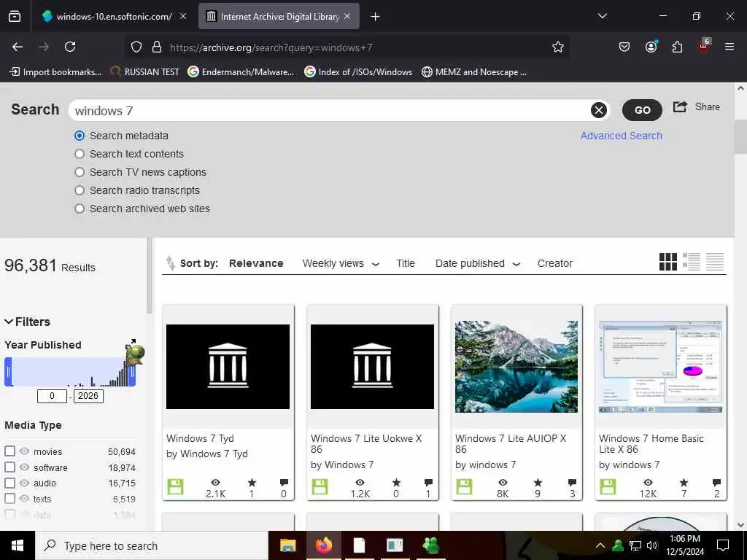Show tracking protection shield info
The image size is (747, 560).
click(x=136, y=47)
